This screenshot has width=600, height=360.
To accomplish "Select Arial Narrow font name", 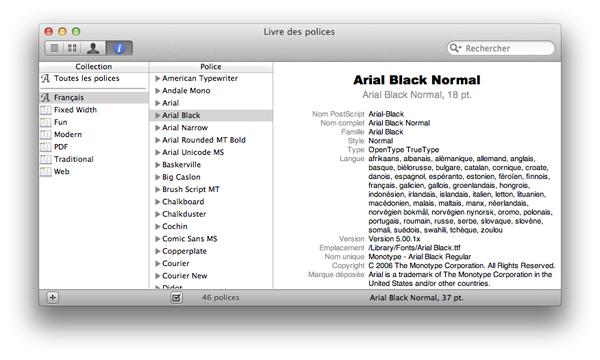I will [x=185, y=128].
